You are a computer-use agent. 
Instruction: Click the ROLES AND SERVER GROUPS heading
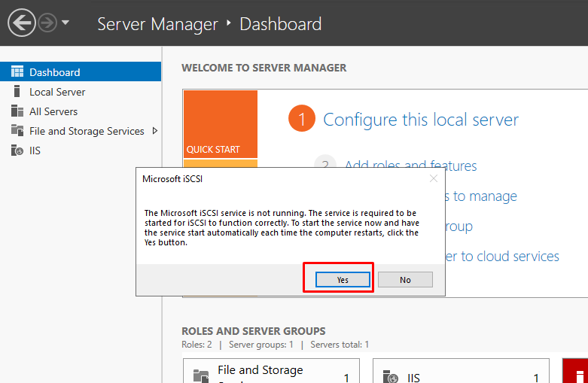coord(254,331)
